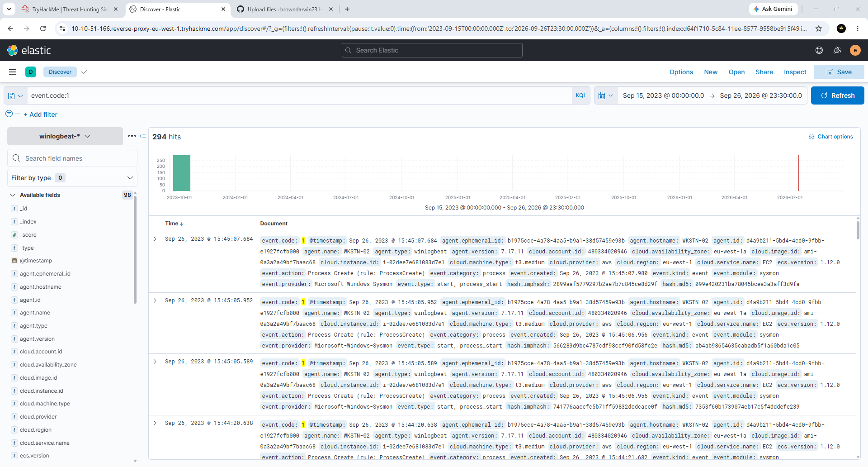Click the @timestamp date field icon
The image size is (868, 467).
[x=14, y=261]
